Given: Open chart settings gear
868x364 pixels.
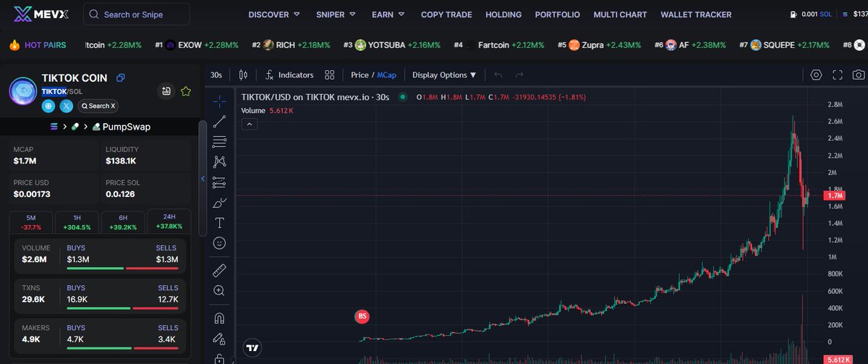Looking at the screenshot, I should 816,75.
